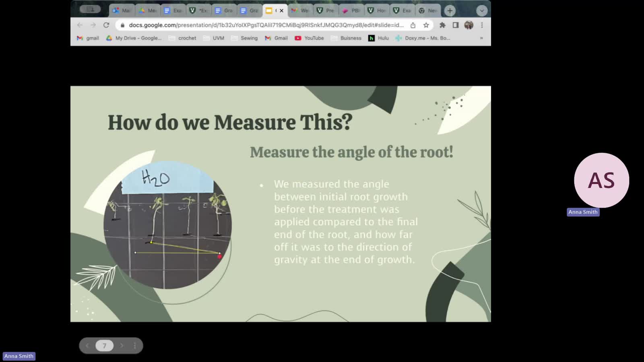Viewport: 644px width, 362px height.
Task: Open the crochet bookmarks folder
Action: [x=182, y=38]
